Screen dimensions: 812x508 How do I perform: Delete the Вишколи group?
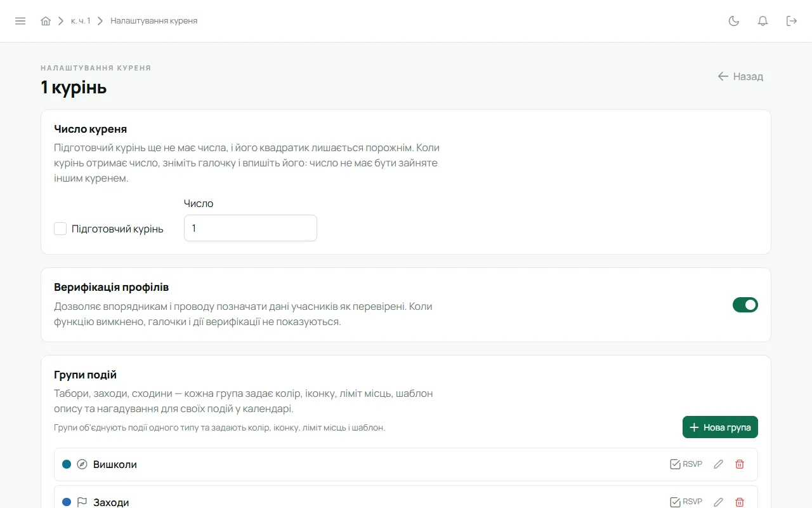click(x=740, y=464)
